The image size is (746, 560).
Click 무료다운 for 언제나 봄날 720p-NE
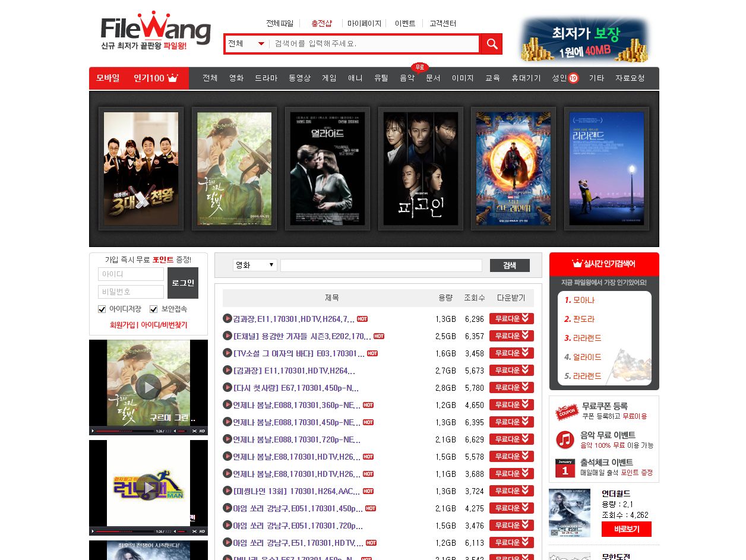tap(511, 439)
